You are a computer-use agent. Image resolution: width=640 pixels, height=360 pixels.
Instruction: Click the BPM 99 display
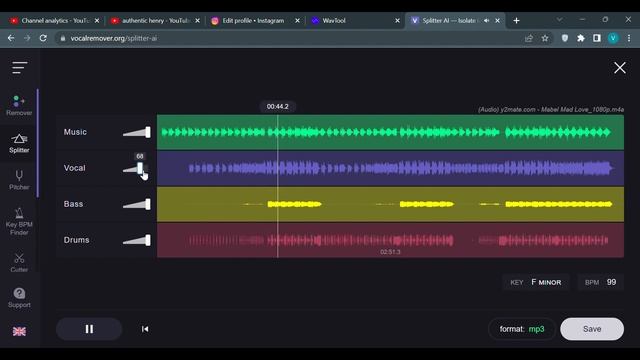[x=600, y=282]
